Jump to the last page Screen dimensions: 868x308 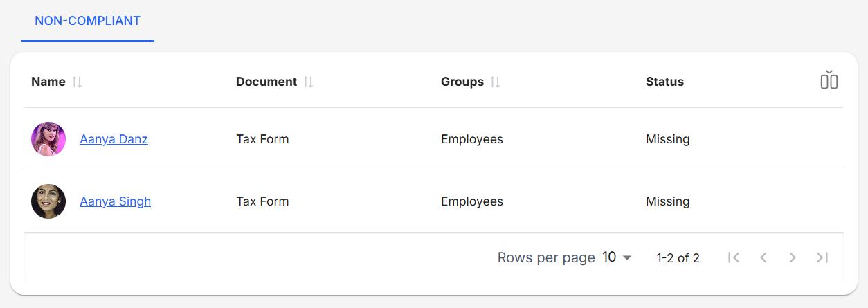click(x=822, y=257)
